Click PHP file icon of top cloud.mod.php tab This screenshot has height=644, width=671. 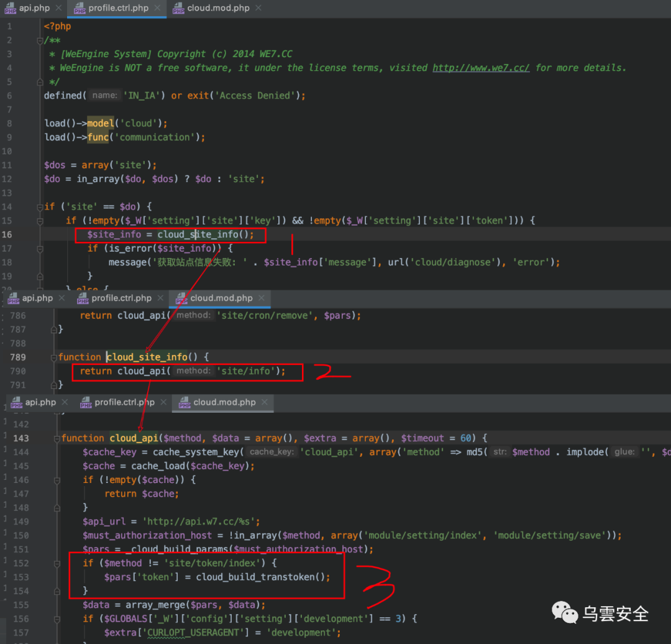coord(178,9)
